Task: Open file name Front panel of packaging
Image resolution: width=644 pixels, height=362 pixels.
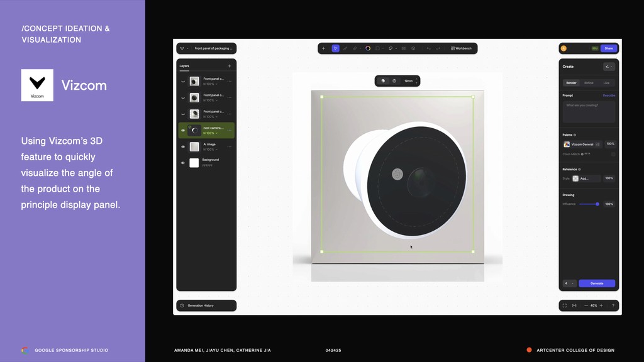Action: [213, 48]
